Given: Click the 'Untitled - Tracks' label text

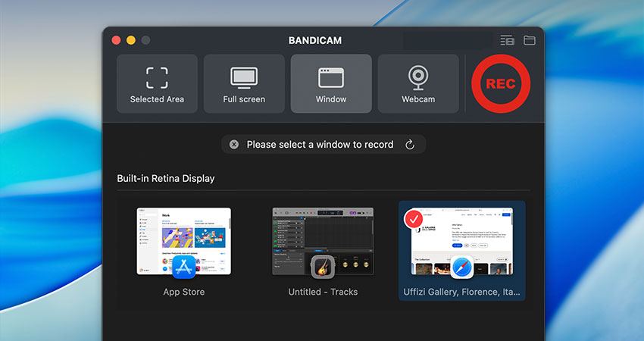Looking at the screenshot, I should coord(323,292).
